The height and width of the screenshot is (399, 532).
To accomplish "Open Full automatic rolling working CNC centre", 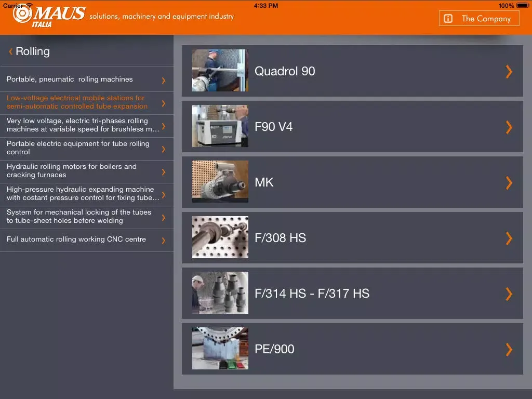I will pyautogui.click(x=87, y=239).
